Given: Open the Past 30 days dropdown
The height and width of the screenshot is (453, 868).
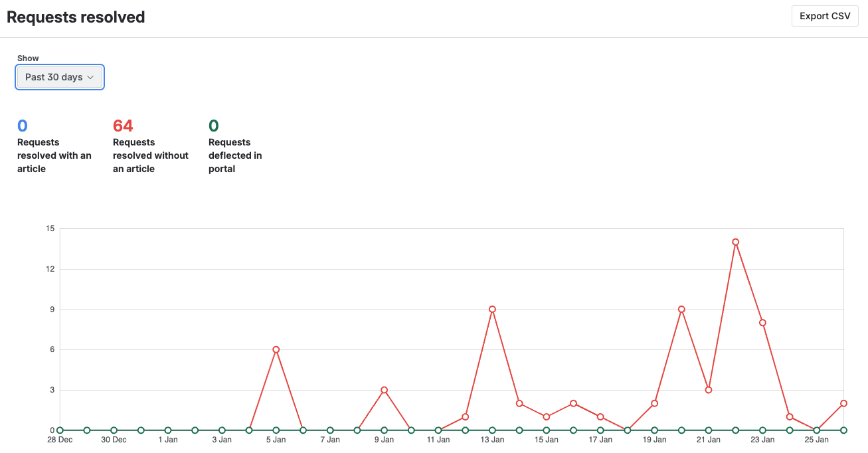Looking at the screenshot, I should (x=60, y=77).
